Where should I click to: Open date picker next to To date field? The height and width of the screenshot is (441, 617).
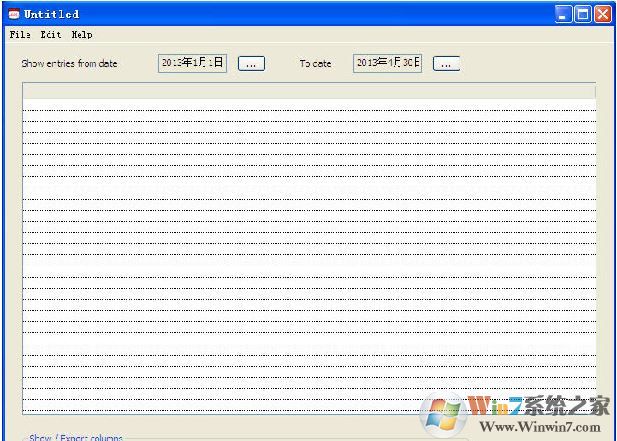point(446,64)
